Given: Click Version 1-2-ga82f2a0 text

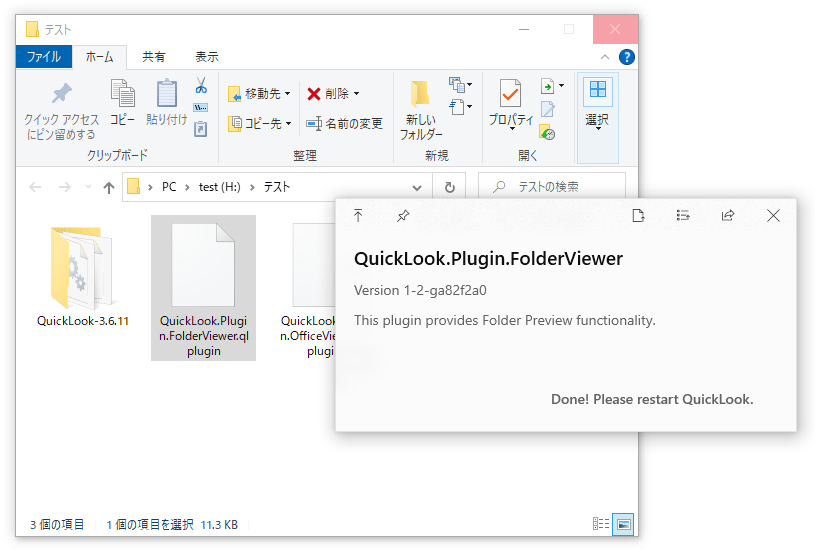Looking at the screenshot, I should (420, 290).
